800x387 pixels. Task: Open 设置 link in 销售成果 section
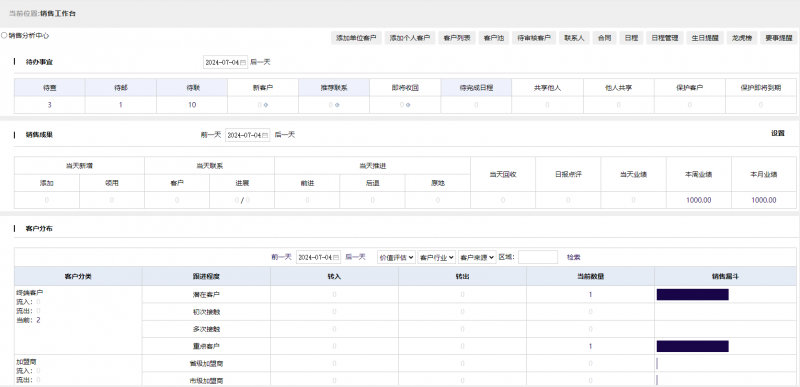pos(778,133)
